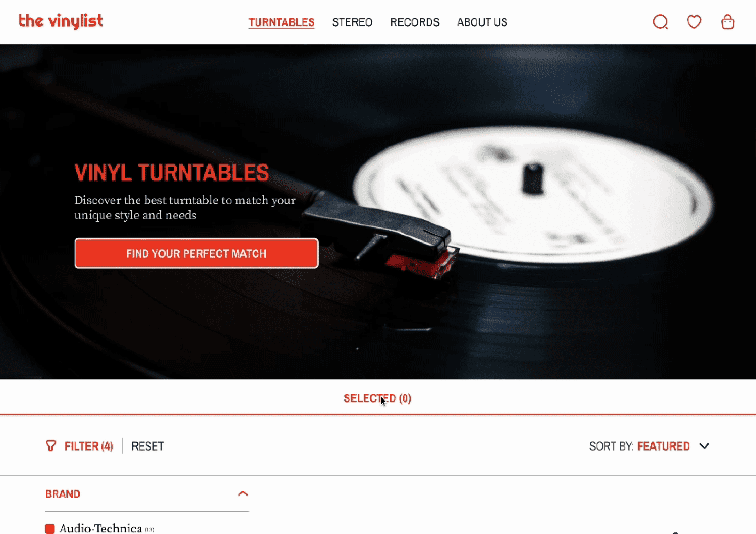Image resolution: width=756 pixels, height=534 pixels.
Task: Click Find Your Perfect Match button
Action: click(x=196, y=253)
